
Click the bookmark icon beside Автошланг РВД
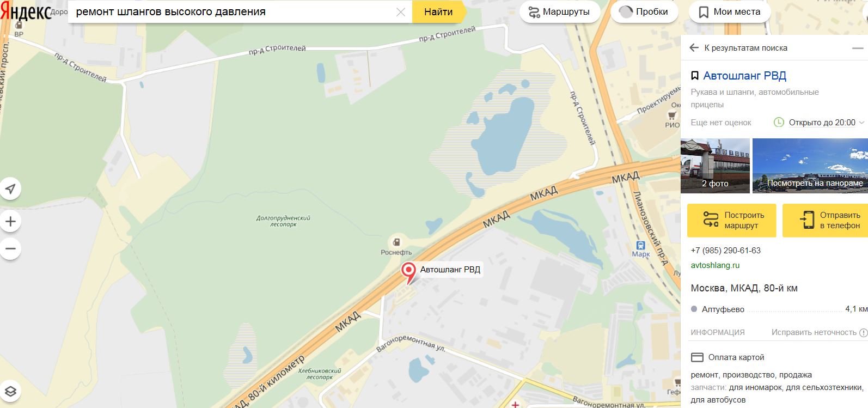pyautogui.click(x=695, y=76)
